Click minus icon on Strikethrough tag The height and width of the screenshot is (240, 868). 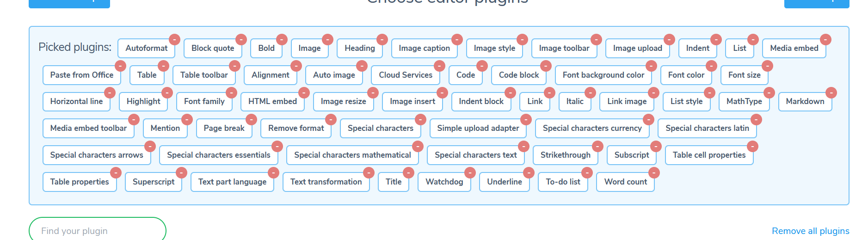click(597, 146)
